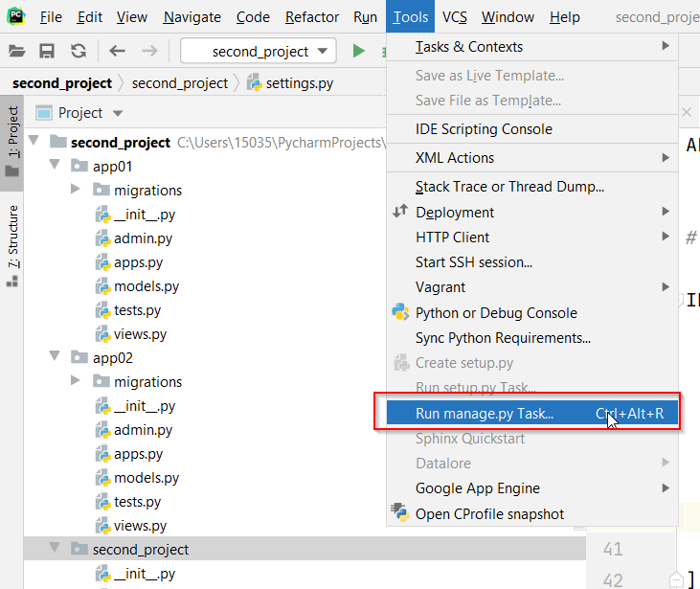The width and height of the screenshot is (700, 589).
Task: Click Python file icon of app02 views.py
Action: 102,526
